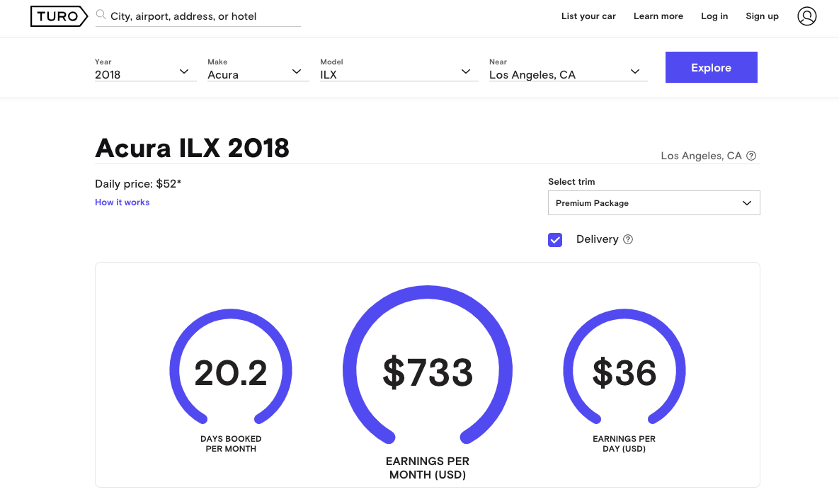Open the Near Los Angeles dropdown
839x504 pixels.
tap(569, 70)
